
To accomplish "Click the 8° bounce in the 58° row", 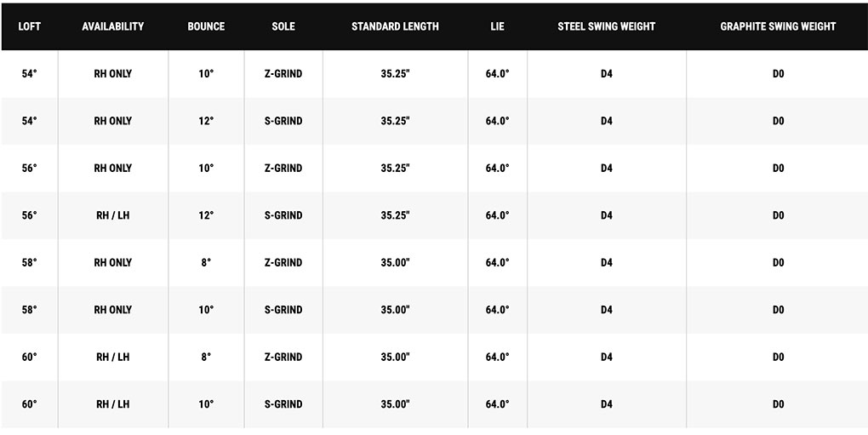I will (x=206, y=263).
